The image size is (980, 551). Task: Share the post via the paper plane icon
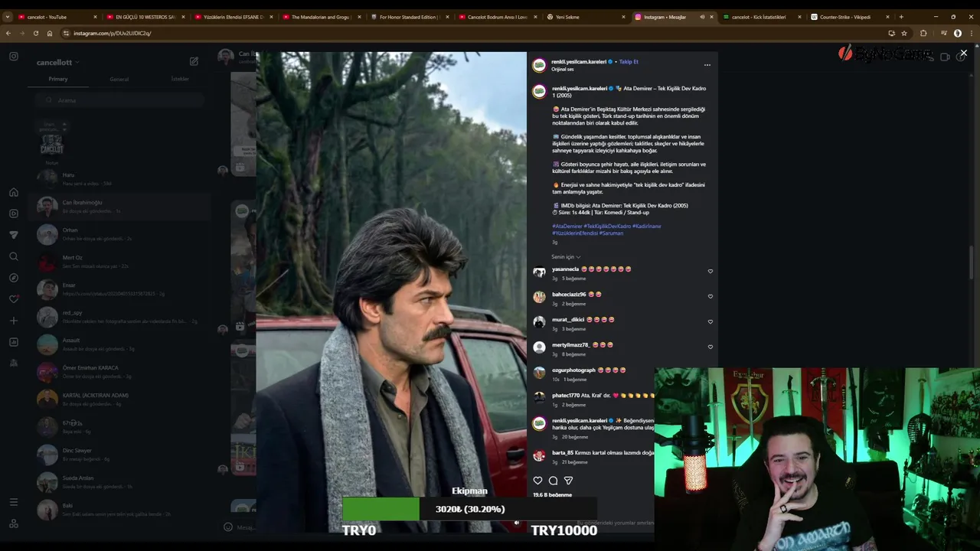568,481
